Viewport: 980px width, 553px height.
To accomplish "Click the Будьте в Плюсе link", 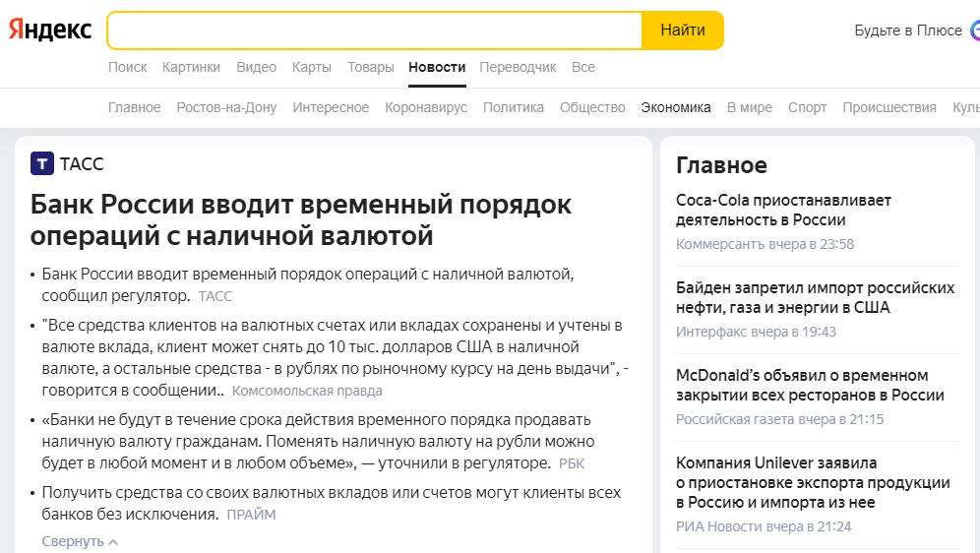I will point(908,30).
